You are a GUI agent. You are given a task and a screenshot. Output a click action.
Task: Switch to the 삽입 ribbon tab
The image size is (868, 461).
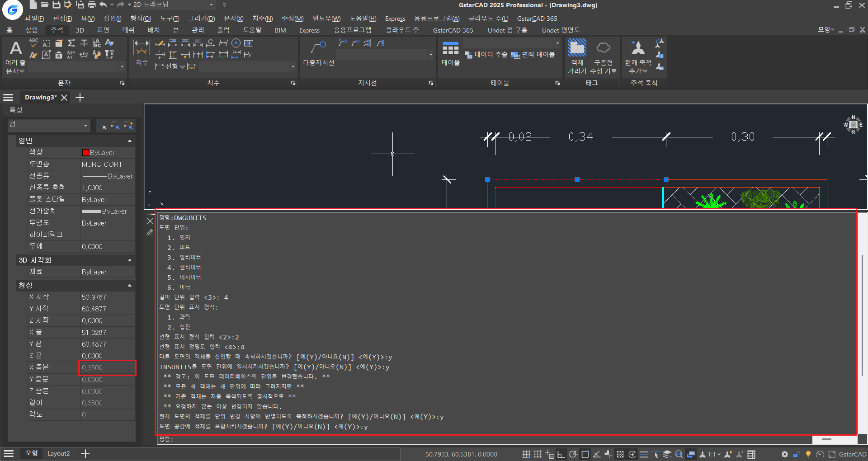[31, 30]
